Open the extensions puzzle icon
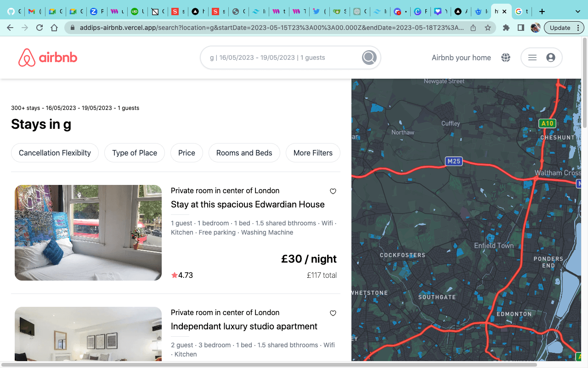 [x=506, y=28]
